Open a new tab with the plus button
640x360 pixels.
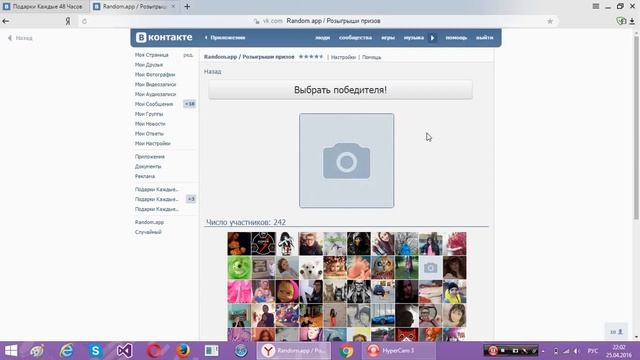(187, 6)
